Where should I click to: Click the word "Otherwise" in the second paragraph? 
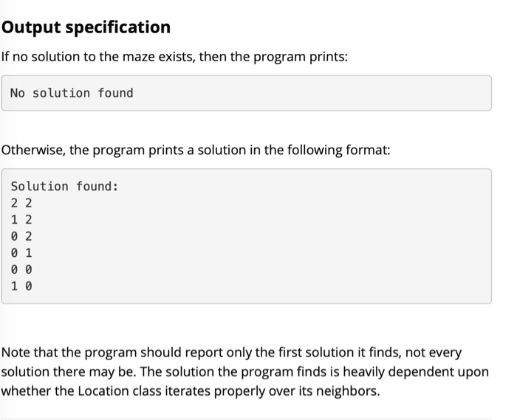[33, 151]
